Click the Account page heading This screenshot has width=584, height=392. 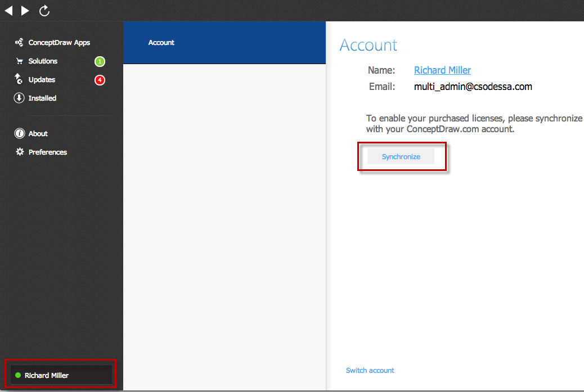[369, 45]
